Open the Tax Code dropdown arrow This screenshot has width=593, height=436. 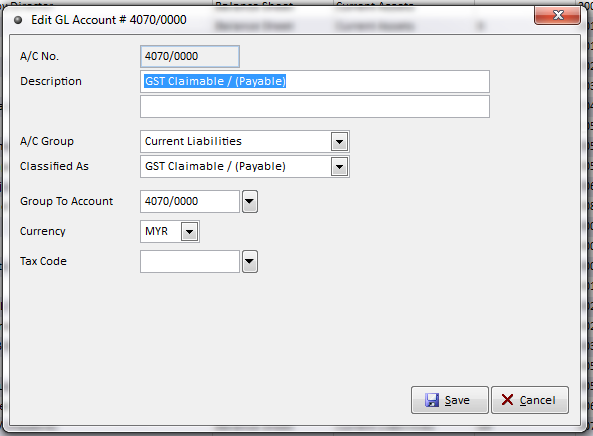[250, 261]
